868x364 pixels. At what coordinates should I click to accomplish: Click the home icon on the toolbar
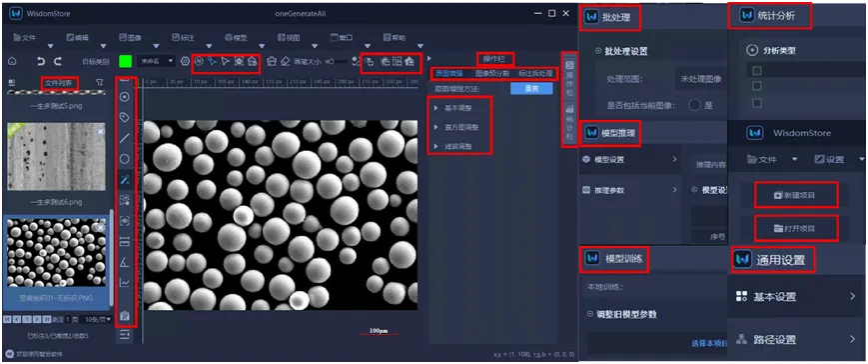[x=13, y=61]
